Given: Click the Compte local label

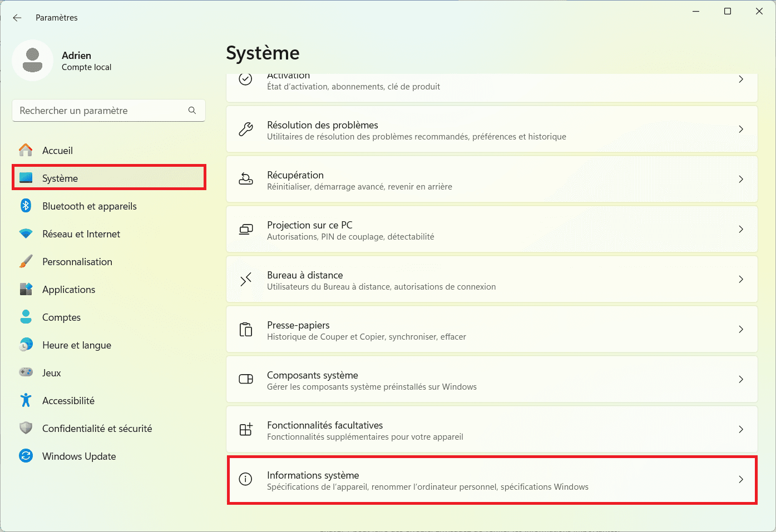Looking at the screenshot, I should point(86,67).
